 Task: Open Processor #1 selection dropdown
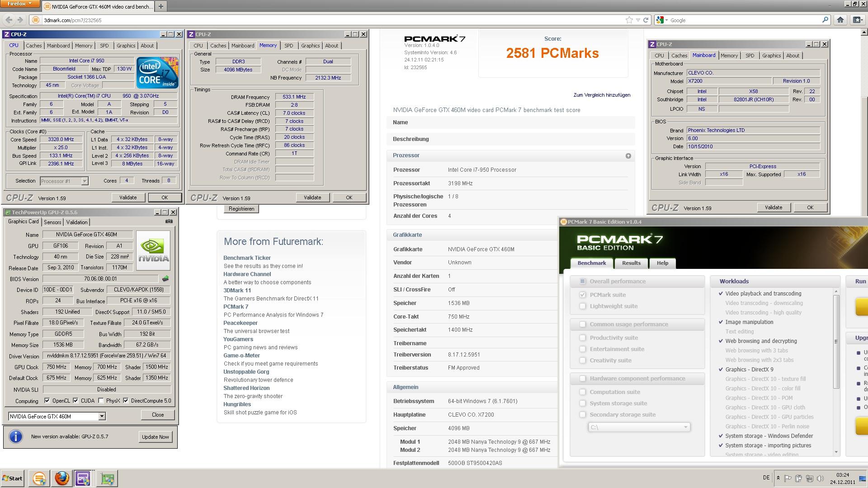(85, 181)
